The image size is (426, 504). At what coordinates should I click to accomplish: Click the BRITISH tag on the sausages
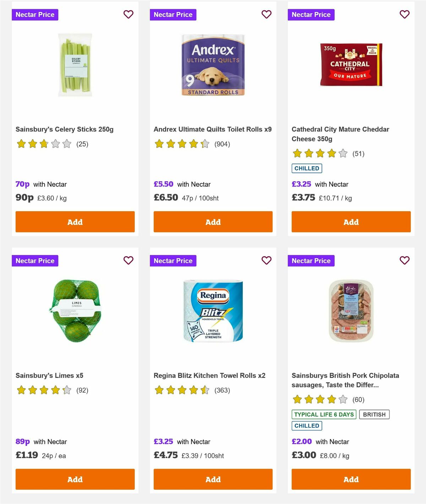click(x=374, y=414)
